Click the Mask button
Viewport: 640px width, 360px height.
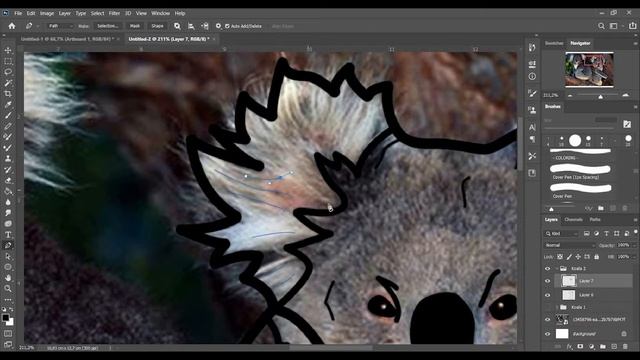pyautogui.click(x=135, y=26)
